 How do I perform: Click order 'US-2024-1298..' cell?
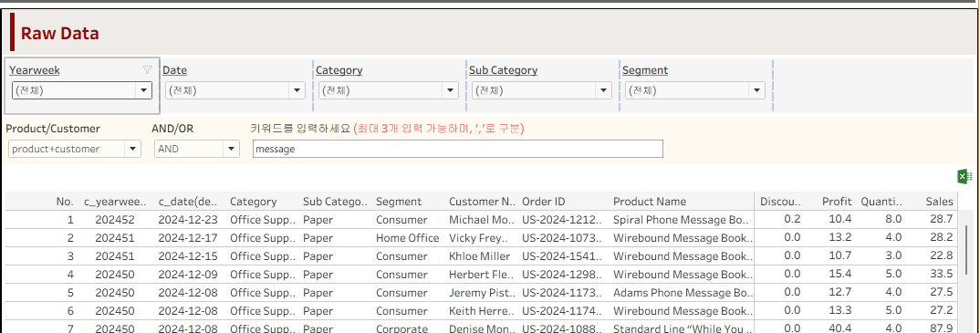pos(562,275)
